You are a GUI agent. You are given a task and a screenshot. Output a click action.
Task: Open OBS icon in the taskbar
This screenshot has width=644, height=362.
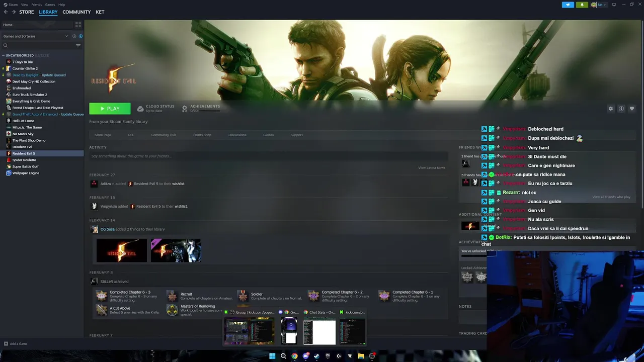pyautogui.click(x=372, y=356)
